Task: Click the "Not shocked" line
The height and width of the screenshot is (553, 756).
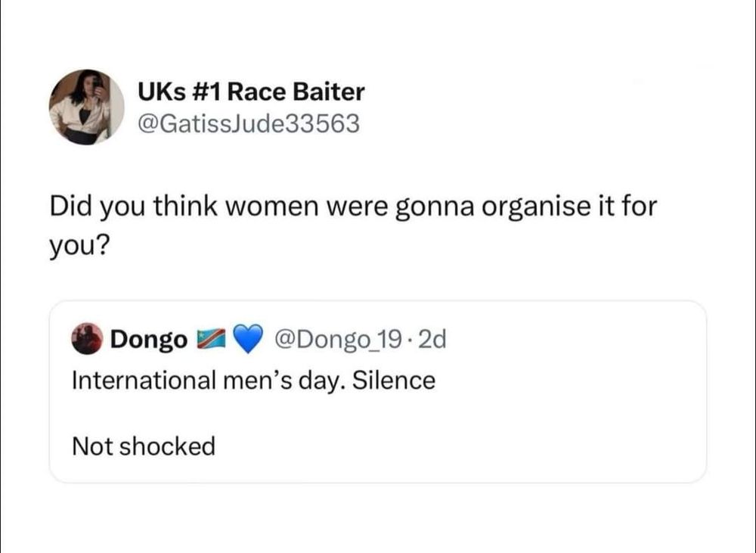Action: coord(144,446)
